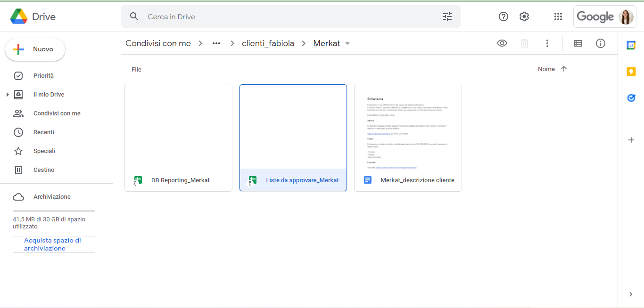
Task: Show hidden breadcrumb folders ellipsis
Action: (x=216, y=43)
